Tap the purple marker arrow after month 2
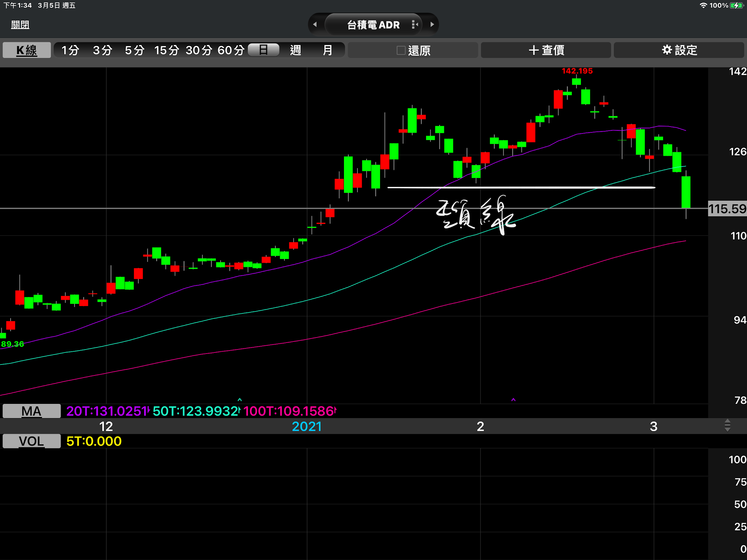The height and width of the screenshot is (560, 747). 513,400
